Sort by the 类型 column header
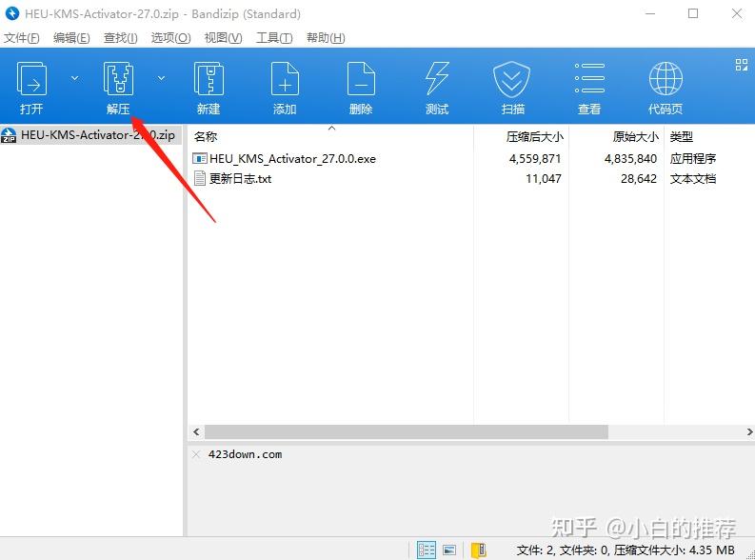 (682, 137)
